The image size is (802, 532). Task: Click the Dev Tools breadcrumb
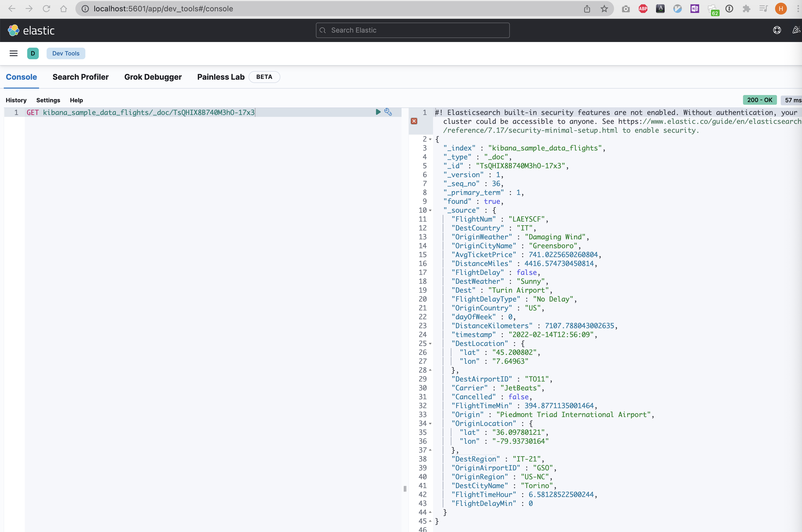pyautogui.click(x=66, y=53)
